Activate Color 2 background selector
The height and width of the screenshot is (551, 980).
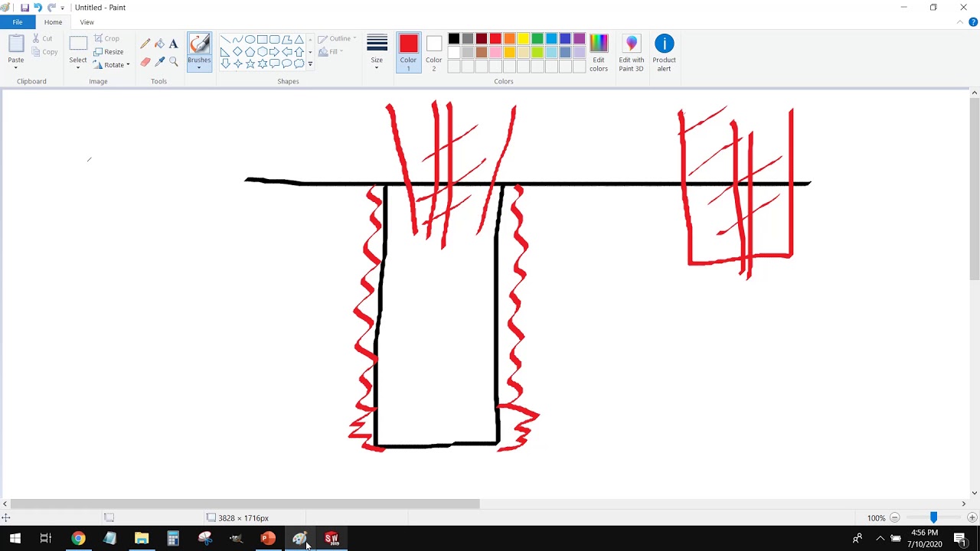(434, 53)
